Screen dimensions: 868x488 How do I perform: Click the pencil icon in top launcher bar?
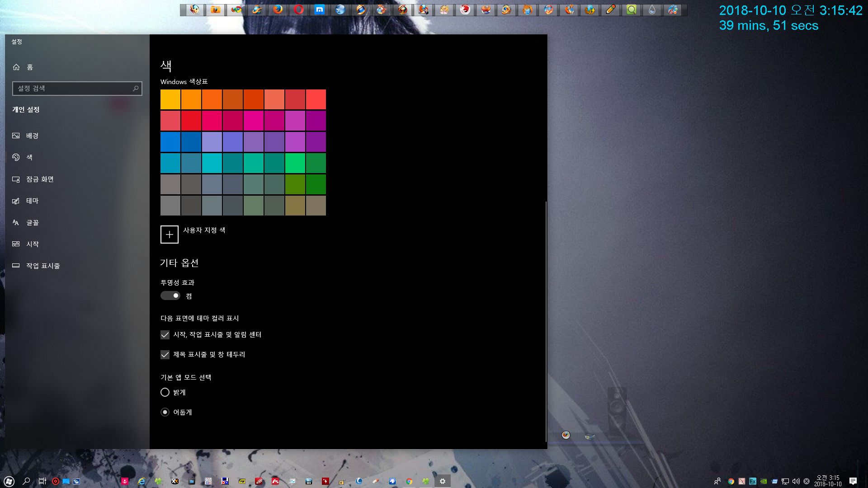pos(611,9)
